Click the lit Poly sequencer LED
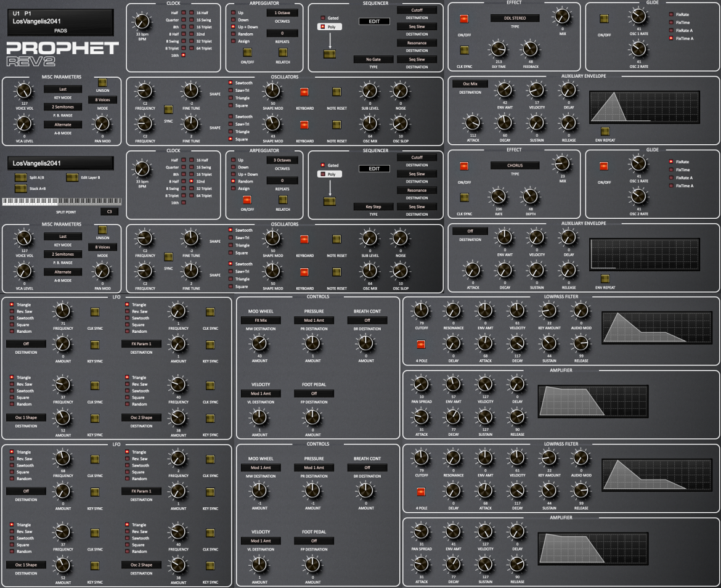Image resolution: width=721 pixels, height=588 pixels. coord(322,27)
